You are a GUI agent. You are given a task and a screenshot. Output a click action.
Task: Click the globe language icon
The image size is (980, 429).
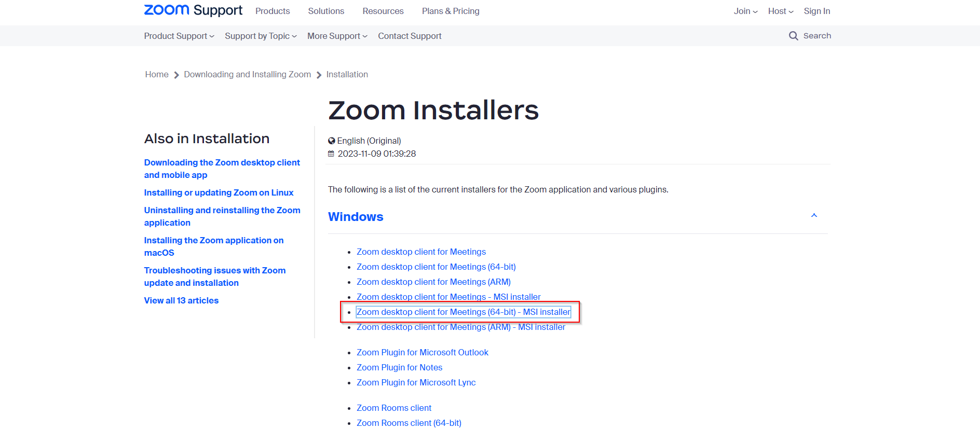[332, 141]
